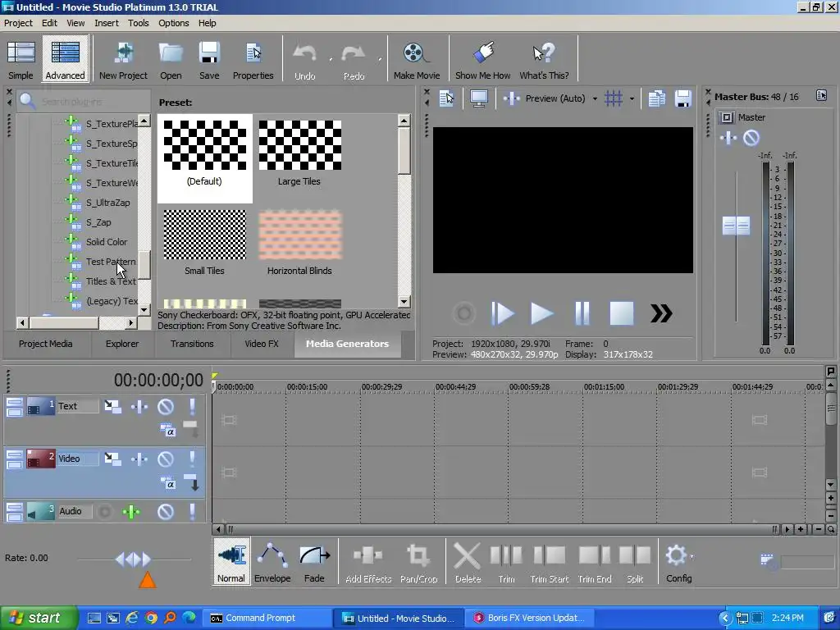This screenshot has width=840, height=630.
Task: Click Play From Start button
Action: pyautogui.click(x=503, y=313)
